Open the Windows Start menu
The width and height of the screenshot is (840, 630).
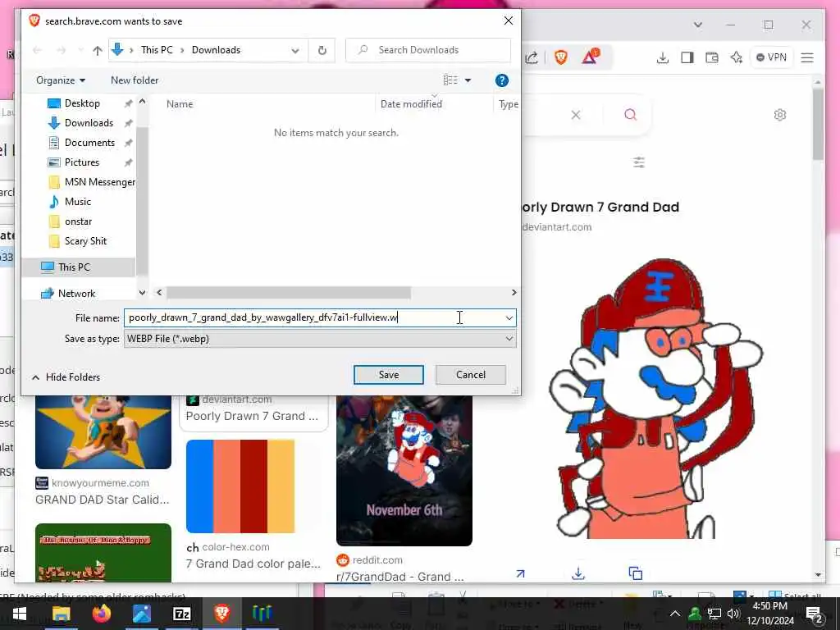[20, 614]
